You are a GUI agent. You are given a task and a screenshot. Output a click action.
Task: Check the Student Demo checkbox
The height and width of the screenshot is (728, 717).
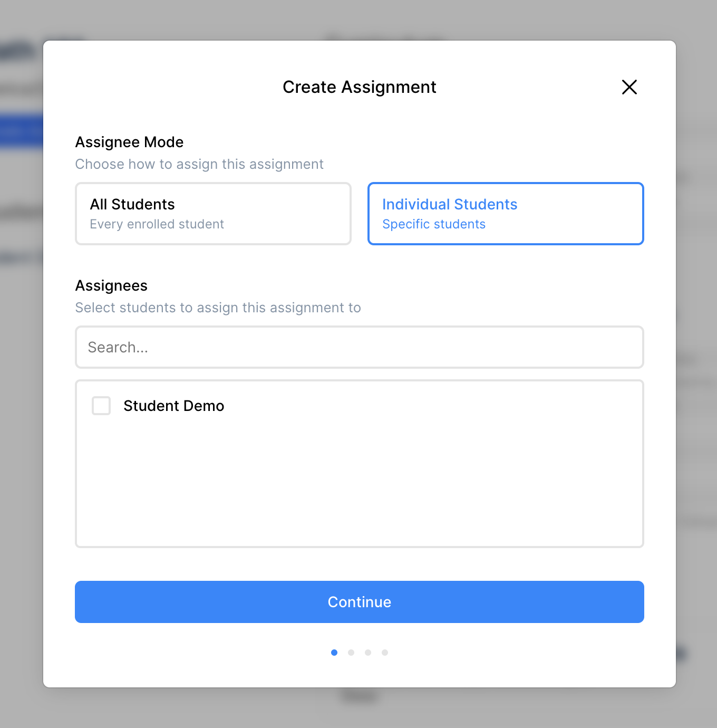(101, 406)
